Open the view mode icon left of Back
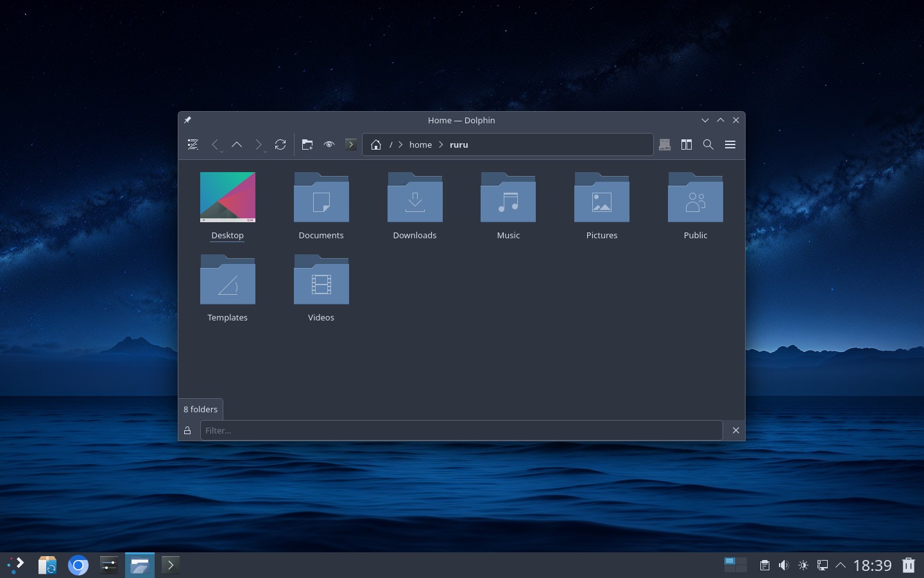 (193, 144)
